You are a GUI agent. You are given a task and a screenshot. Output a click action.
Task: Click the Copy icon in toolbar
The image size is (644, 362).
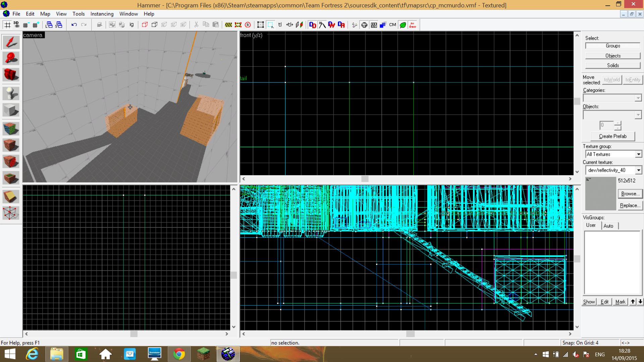[206, 25]
